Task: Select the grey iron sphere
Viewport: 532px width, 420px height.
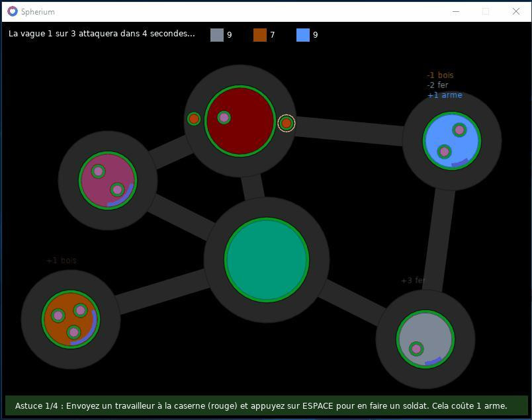Action: pyautogui.click(x=425, y=339)
